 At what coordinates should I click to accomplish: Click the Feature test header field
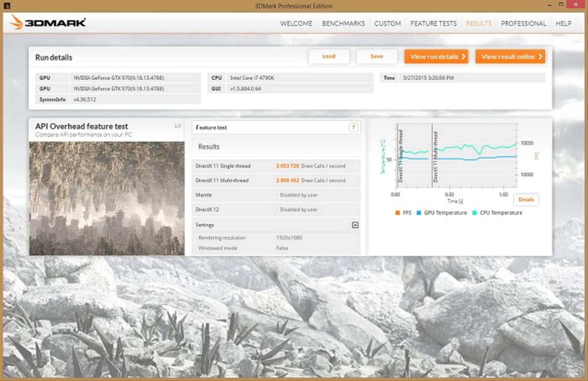click(x=276, y=127)
